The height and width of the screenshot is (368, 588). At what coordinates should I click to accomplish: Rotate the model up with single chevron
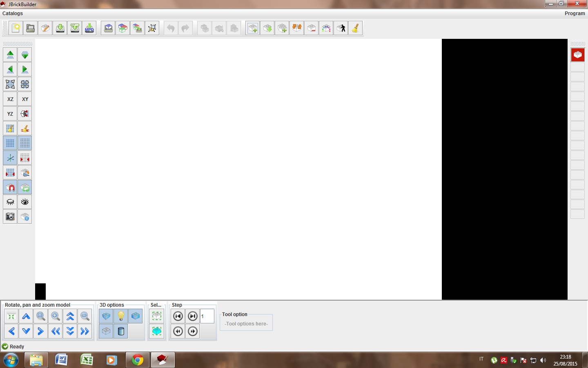point(26,316)
